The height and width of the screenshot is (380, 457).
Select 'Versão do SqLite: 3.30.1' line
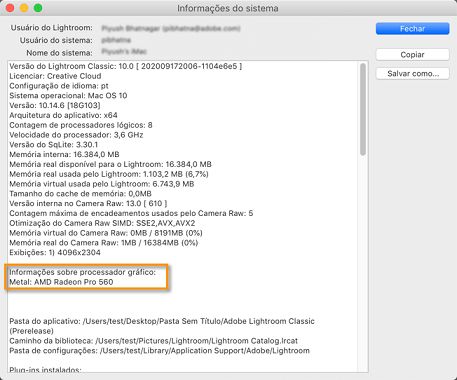click(54, 145)
